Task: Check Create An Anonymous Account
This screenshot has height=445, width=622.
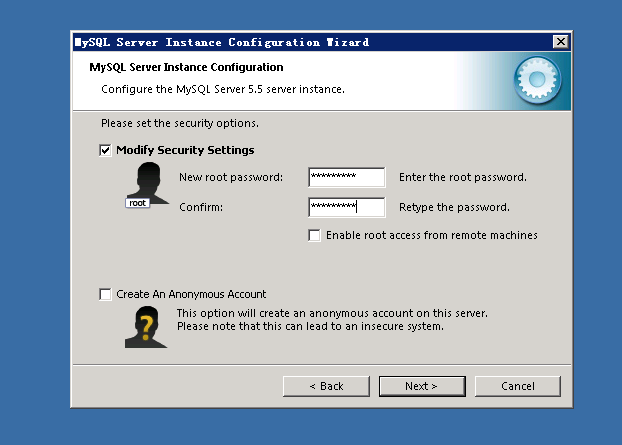Action: [106, 294]
